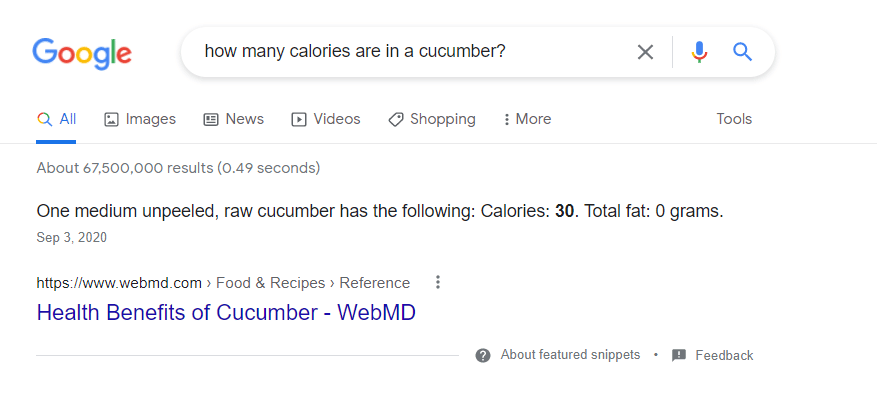Open the Videos tab

[326, 119]
